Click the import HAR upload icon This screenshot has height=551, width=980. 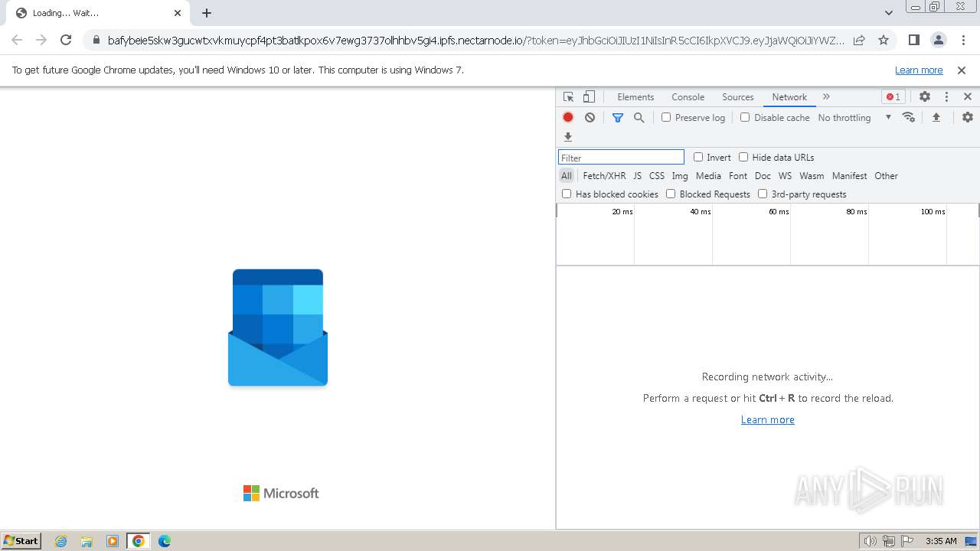click(936, 117)
